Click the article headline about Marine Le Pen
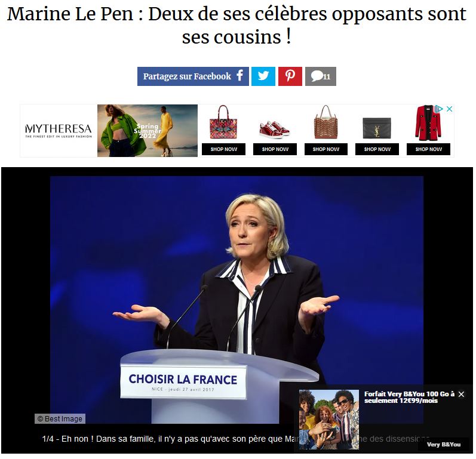 (x=237, y=26)
